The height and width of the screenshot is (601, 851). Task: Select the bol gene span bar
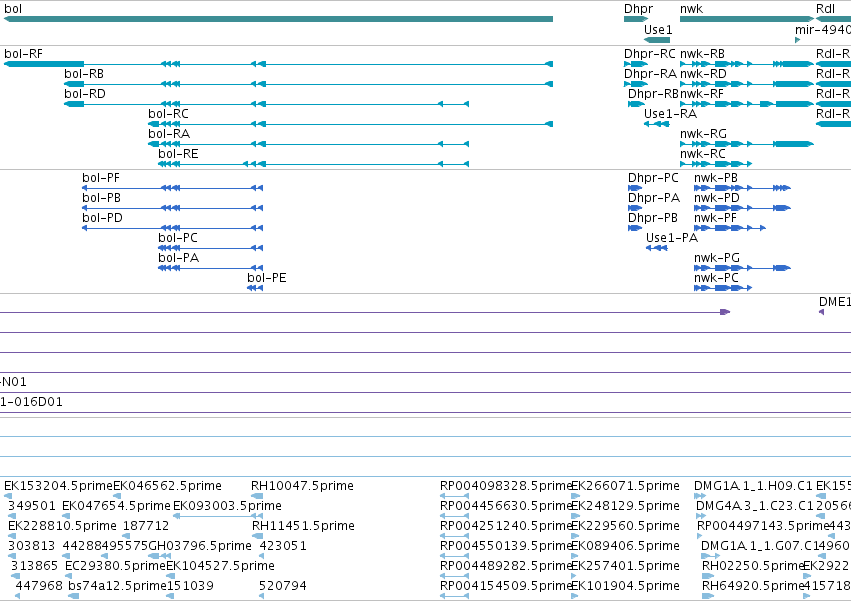pyautogui.click(x=278, y=19)
